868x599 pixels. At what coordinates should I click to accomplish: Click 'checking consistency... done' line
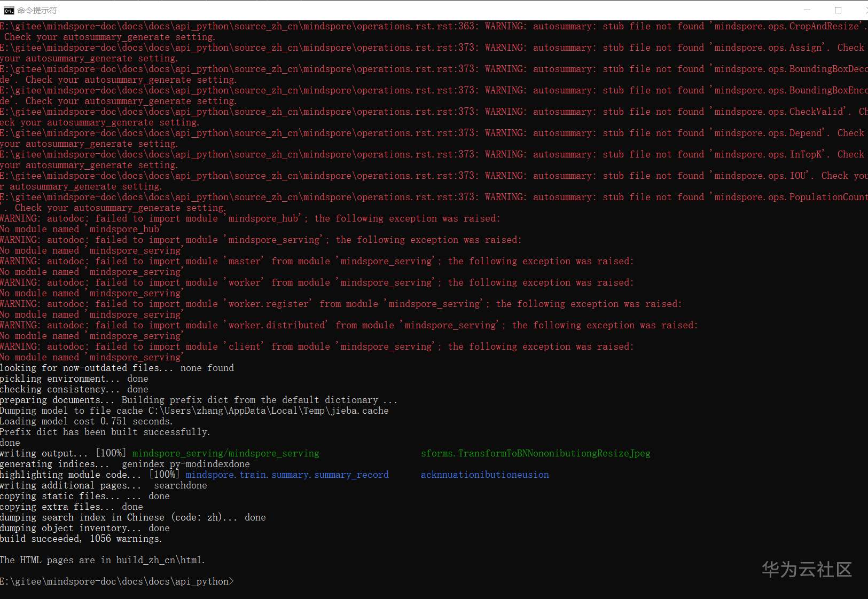click(74, 389)
